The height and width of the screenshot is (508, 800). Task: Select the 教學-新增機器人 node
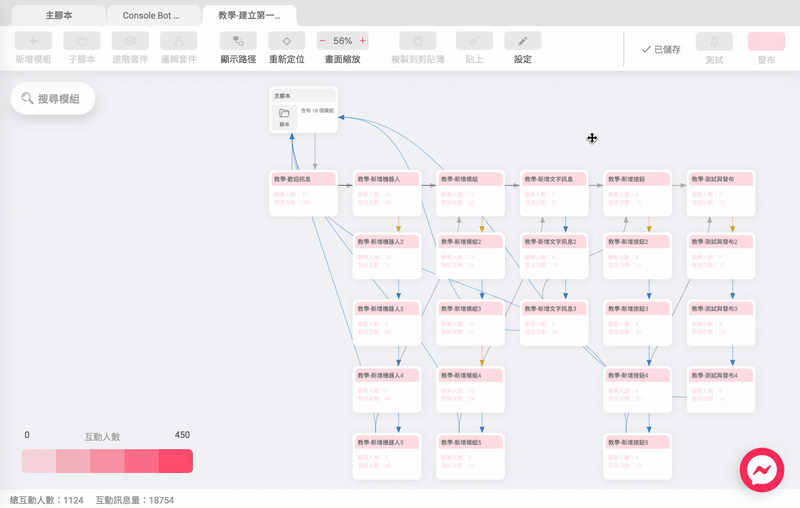point(387,193)
